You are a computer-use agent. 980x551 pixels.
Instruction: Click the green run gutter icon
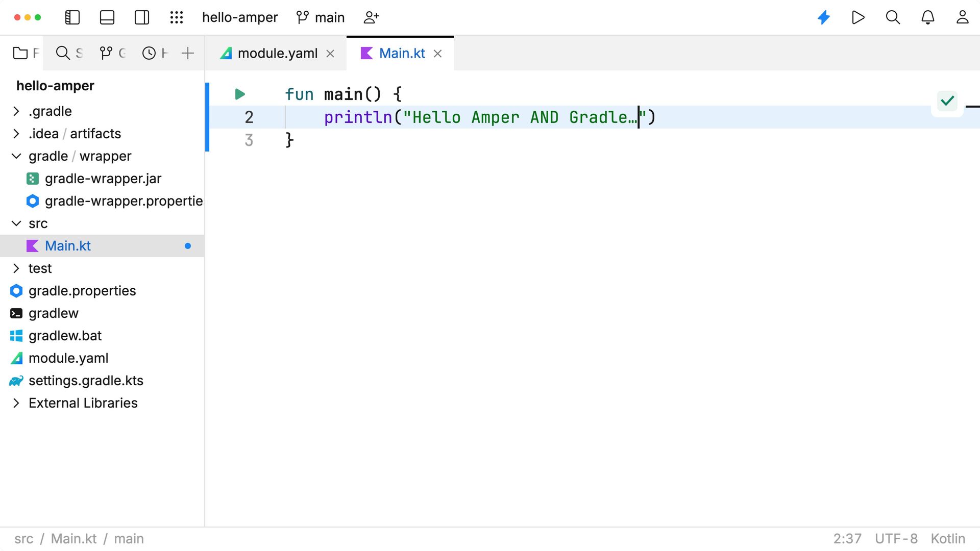click(x=240, y=94)
